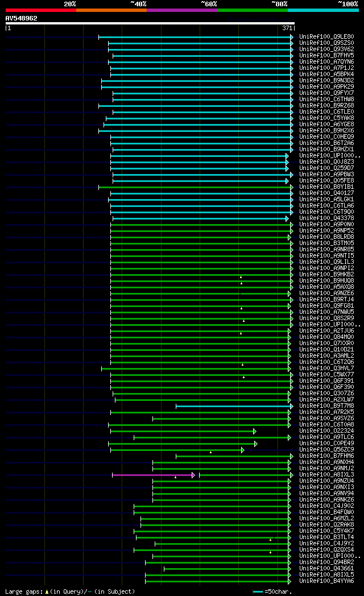The width and height of the screenshot is (364, 596).
Task: Click the green ~80% identity legend segment
Action: pos(253,10)
